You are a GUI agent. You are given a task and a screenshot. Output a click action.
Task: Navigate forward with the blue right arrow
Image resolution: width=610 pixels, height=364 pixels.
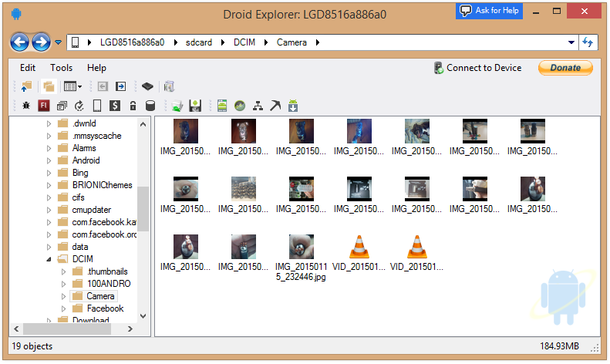click(41, 42)
